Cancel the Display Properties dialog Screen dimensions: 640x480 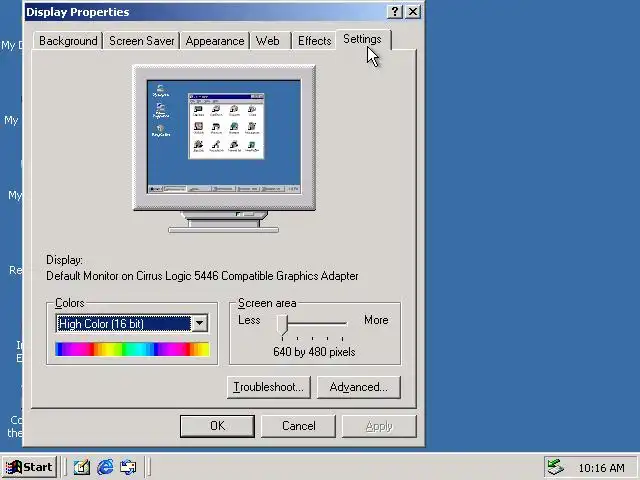tap(298, 426)
